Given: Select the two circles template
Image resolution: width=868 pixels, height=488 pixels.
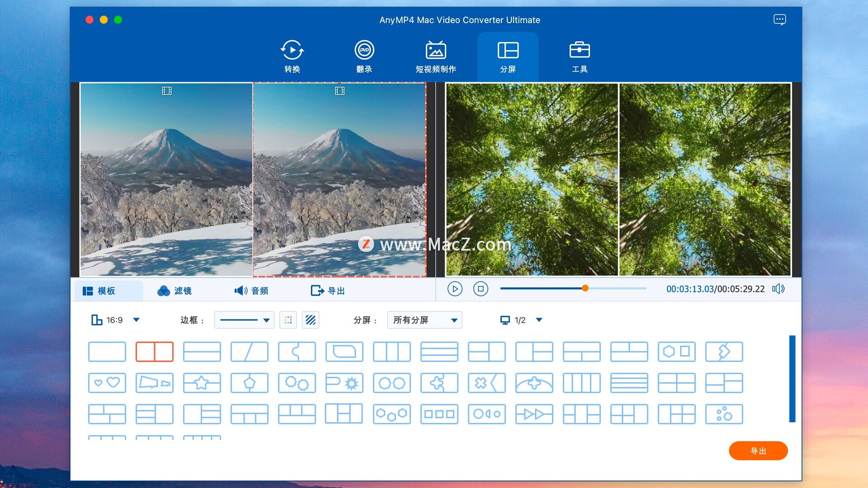Looking at the screenshot, I should pyautogui.click(x=392, y=383).
